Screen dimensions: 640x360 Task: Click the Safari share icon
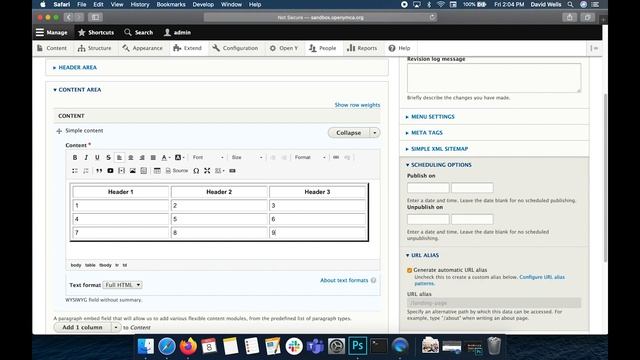tap(569, 17)
